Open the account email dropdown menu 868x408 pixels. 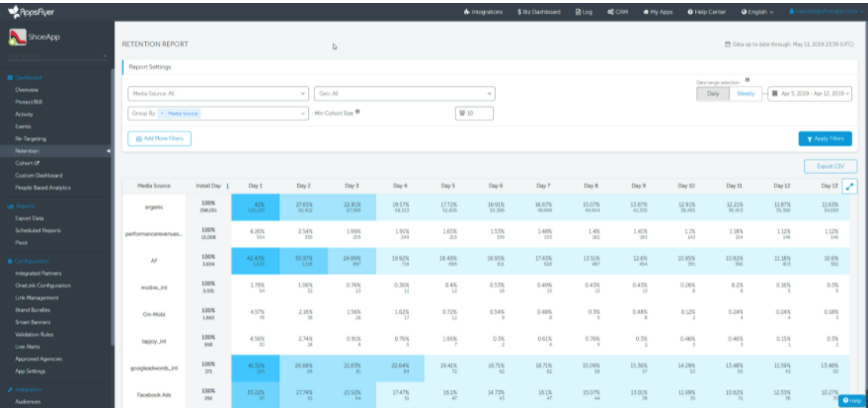[x=825, y=11]
